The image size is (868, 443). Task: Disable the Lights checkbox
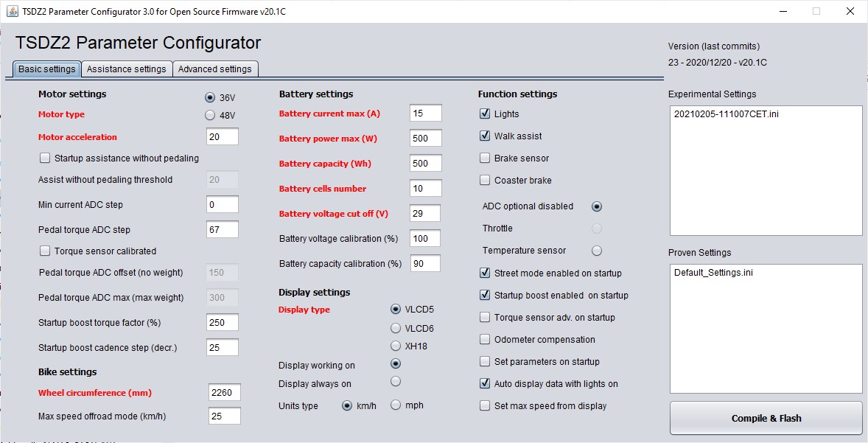coord(485,114)
